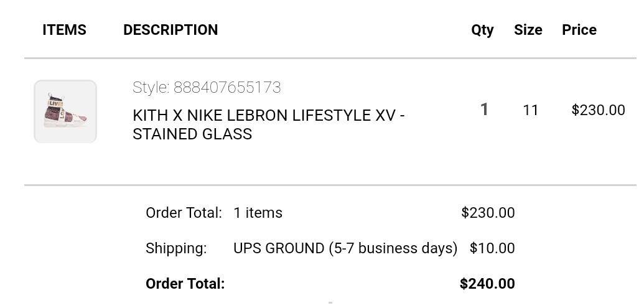This screenshot has width=644, height=308.
Task: Open KITH X NIKE LEBRON LIFESTYLE XV product title
Action: point(269,115)
